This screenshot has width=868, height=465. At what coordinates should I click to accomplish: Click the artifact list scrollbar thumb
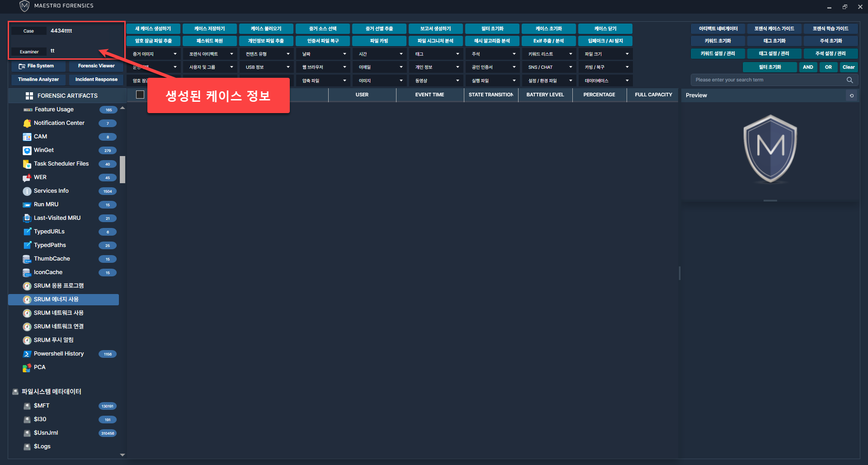click(123, 170)
